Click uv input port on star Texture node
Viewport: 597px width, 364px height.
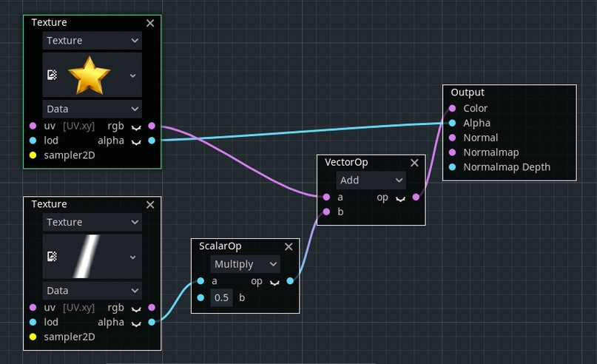click(x=33, y=126)
